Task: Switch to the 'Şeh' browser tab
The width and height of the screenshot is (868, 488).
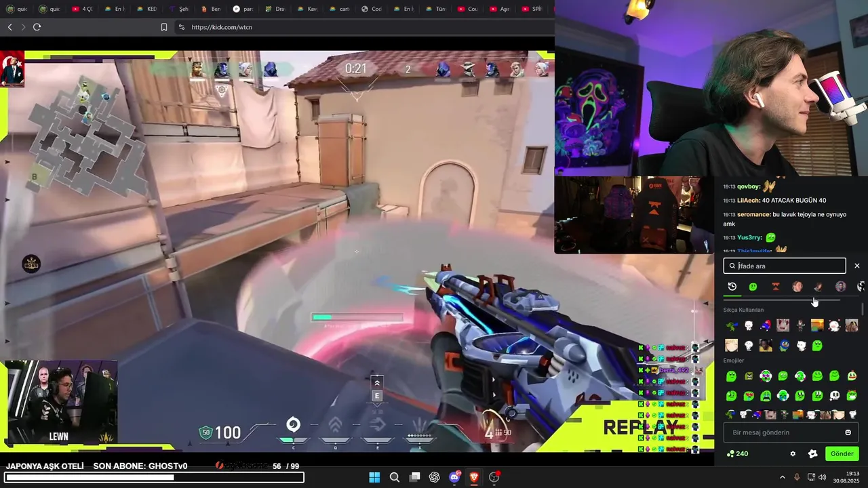Action: [x=179, y=9]
